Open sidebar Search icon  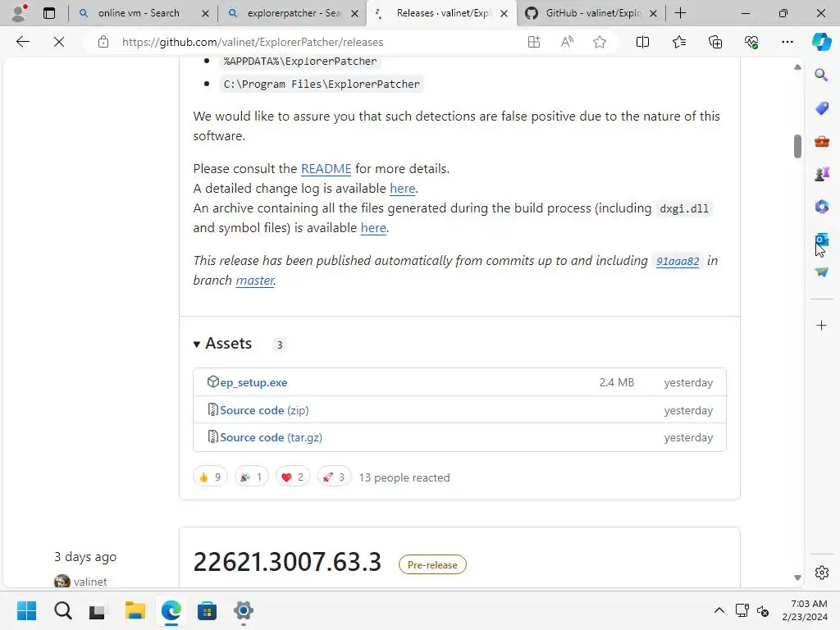[821, 75]
